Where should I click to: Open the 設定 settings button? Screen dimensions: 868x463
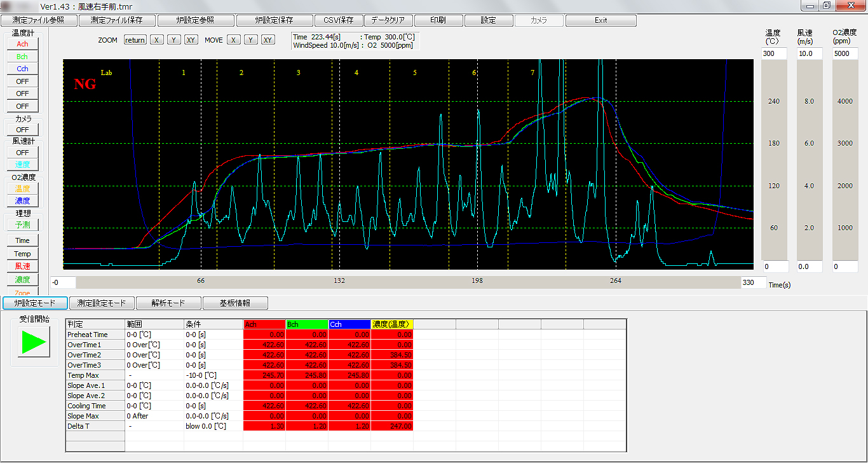coord(488,20)
